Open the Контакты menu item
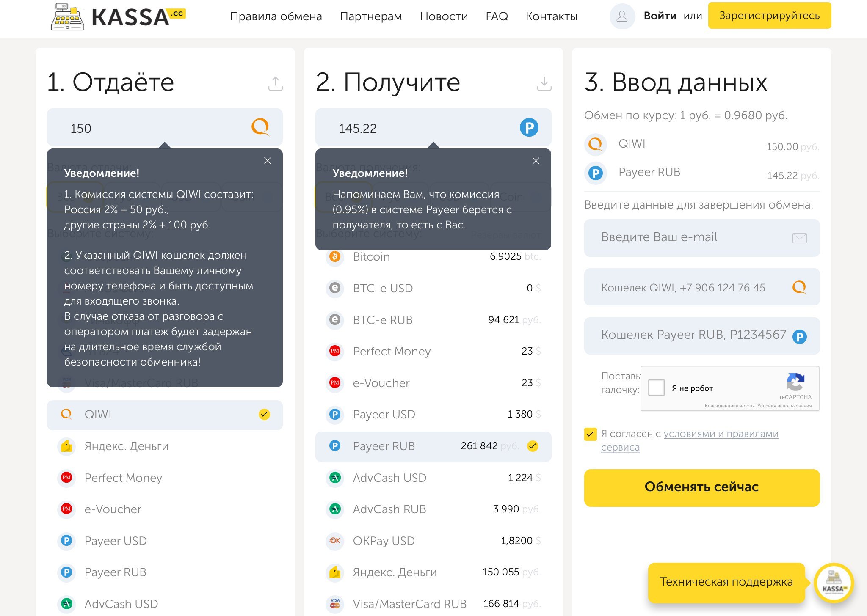Screen dimensions: 867x616 pos(552,16)
